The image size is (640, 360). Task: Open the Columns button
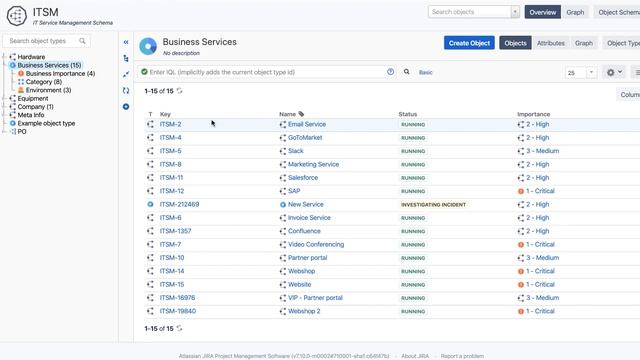[x=628, y=95]
